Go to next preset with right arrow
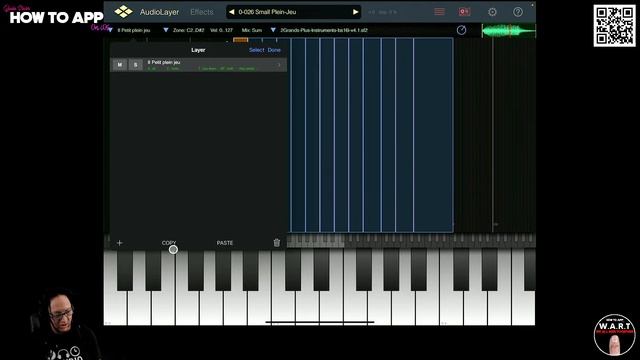The image size is (640, 360). point(355,12)
